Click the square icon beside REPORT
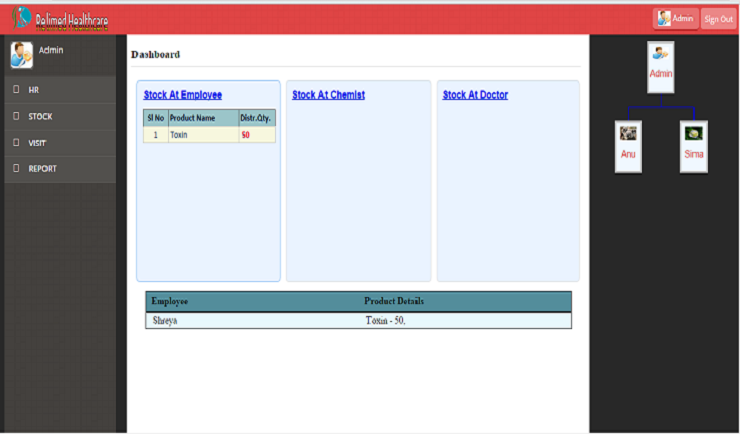Image resolution: width=740 pixels, height=434 pixels. (x=16, y=168)
